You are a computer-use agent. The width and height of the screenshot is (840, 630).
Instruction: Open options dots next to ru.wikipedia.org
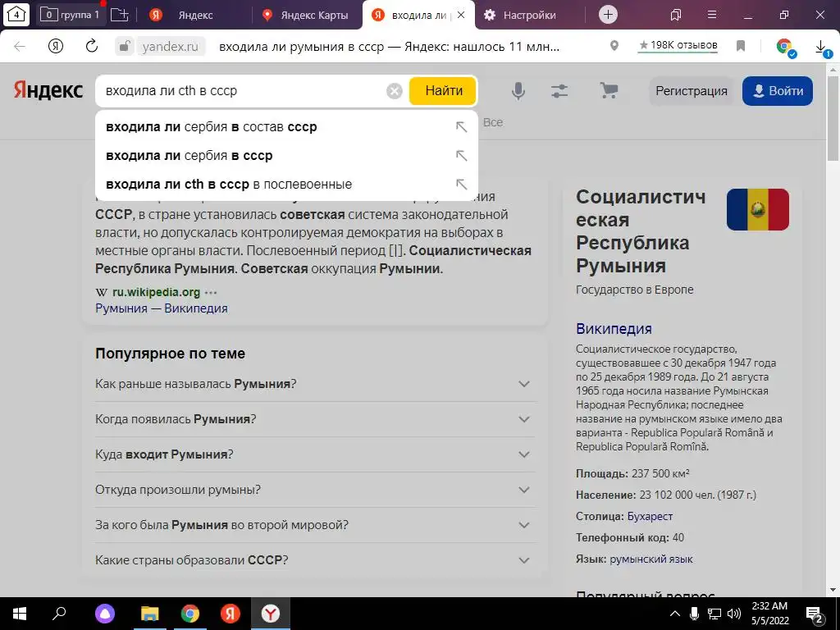[211, 293]
